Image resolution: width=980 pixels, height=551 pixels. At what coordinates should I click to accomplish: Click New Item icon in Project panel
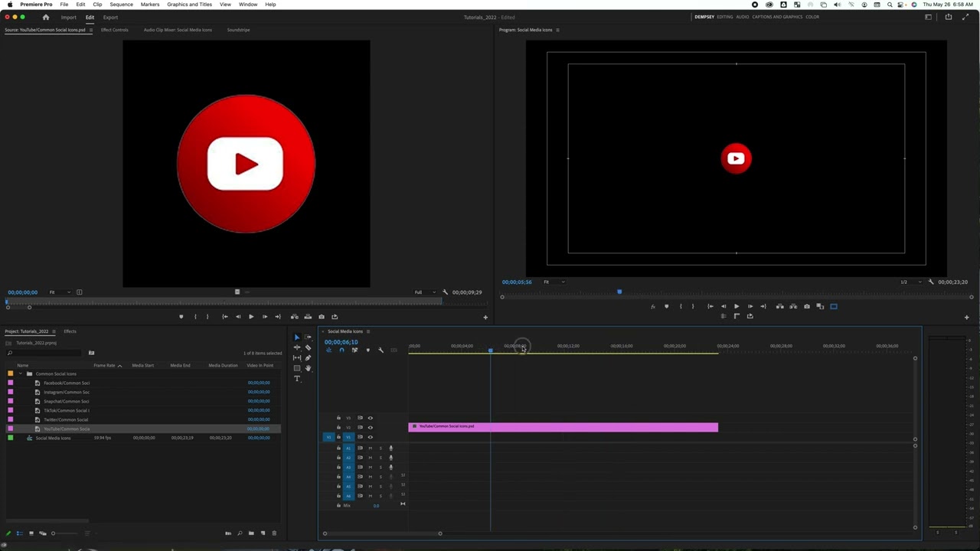point(263,533)
